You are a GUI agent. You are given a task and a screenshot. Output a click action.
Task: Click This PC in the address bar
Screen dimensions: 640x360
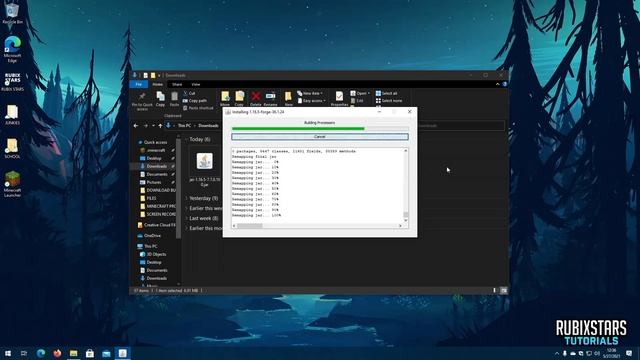[x=184, y=126]
